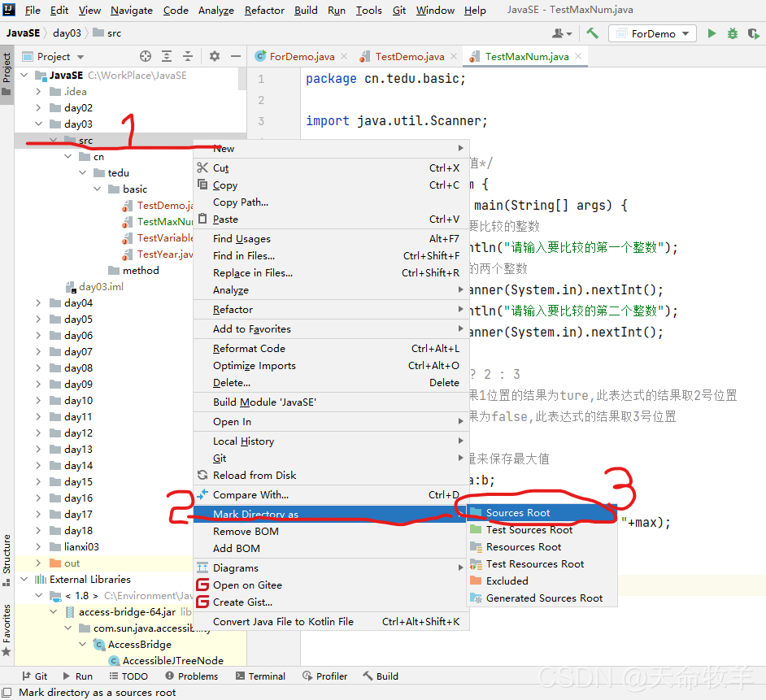Open the Navigate menu
This screenshot has width=766, height=700.
132,11
